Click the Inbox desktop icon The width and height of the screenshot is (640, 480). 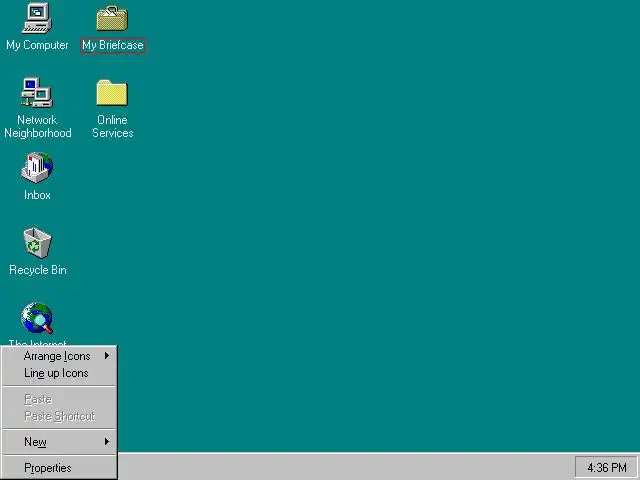point(37,167)
